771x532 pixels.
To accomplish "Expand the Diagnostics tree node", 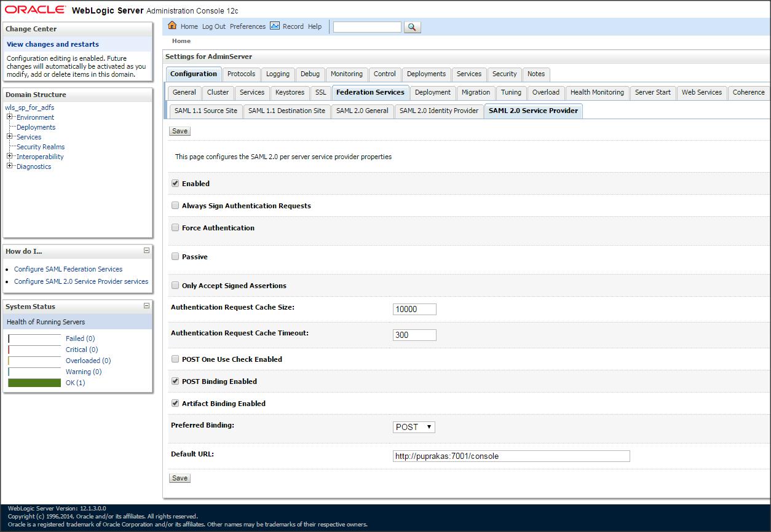I will (10, 166).
